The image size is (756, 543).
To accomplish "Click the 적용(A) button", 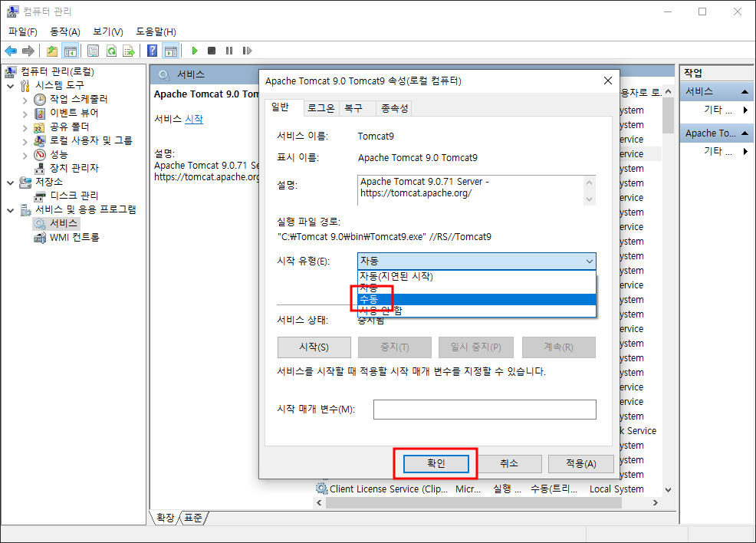I will [581, 463].
